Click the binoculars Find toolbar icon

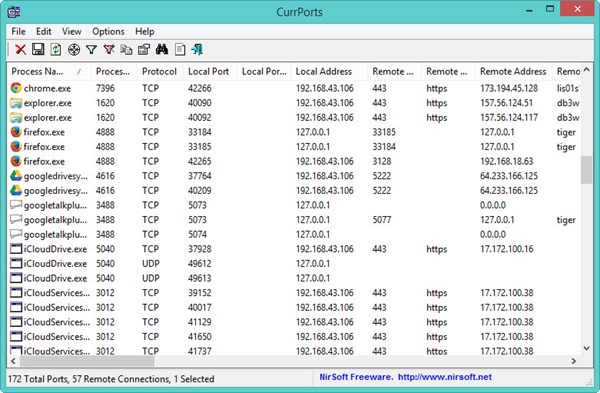click(162, 49)
